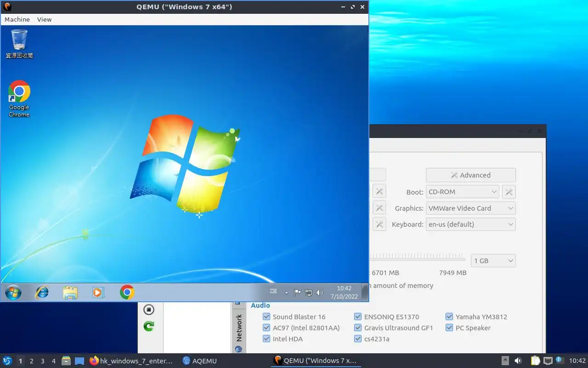Click the Audio section heading in AQEMU
Screen dimensions: 588x368
click(260, 305)
